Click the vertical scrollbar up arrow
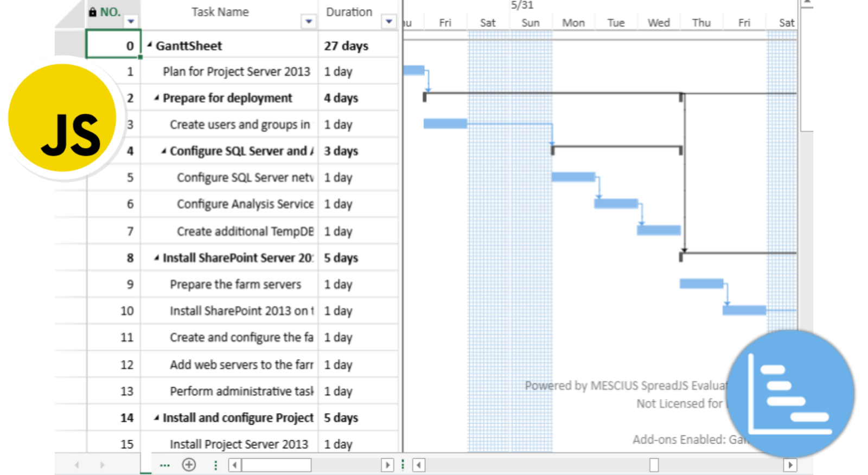The width and height of the screenshot is (868, 475). point(807,3)
